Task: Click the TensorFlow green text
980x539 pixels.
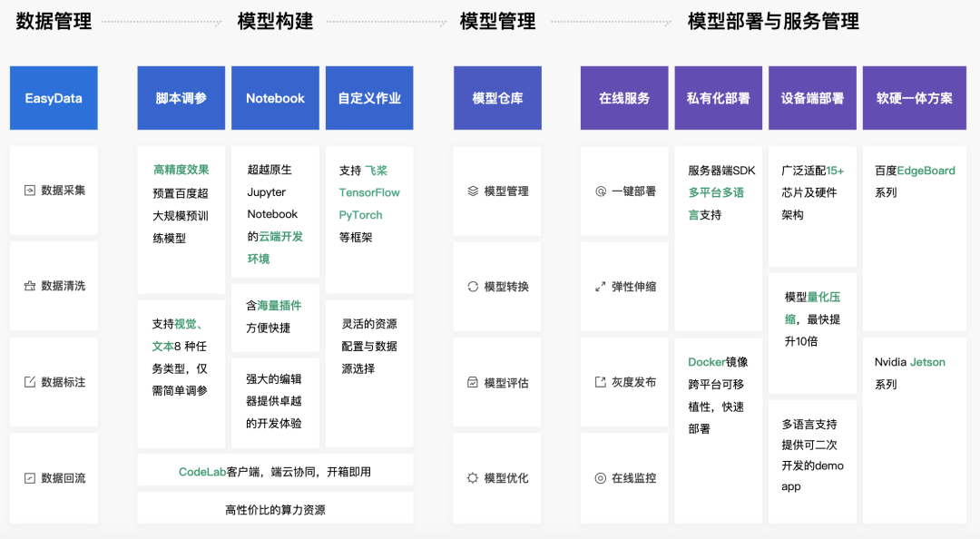Action: tap(369, 192)
